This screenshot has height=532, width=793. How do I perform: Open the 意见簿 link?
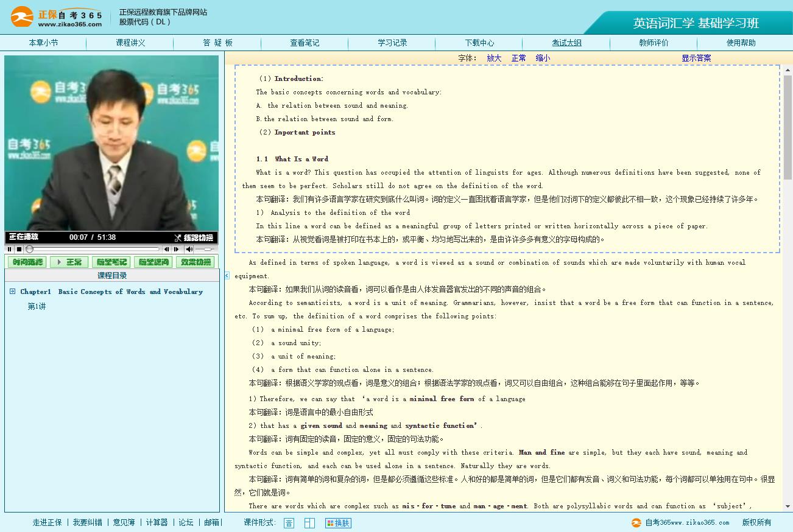pyautogui.click(x=124, y=522)
